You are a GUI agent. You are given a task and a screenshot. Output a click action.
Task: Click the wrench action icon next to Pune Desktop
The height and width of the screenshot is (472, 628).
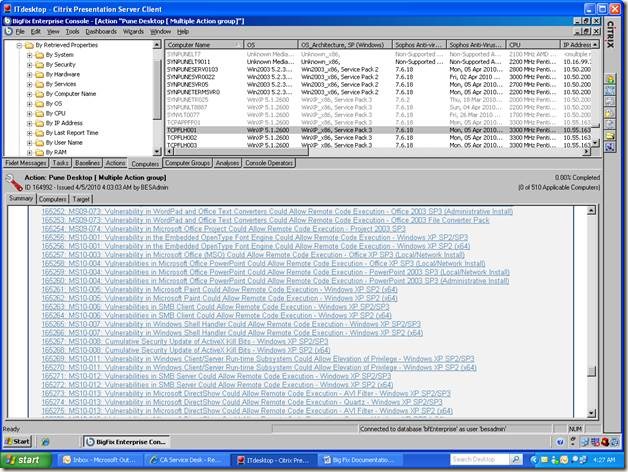coord(14,183)
